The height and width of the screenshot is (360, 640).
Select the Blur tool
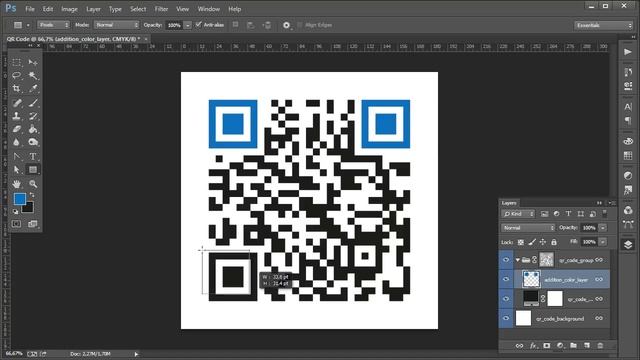(x=16, y=142)
